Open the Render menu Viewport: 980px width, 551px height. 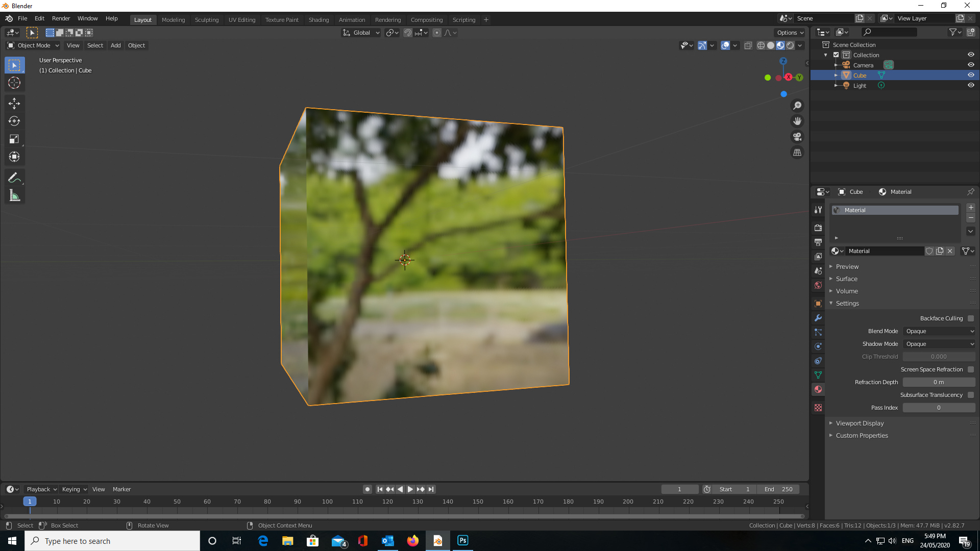coord(61,18)
